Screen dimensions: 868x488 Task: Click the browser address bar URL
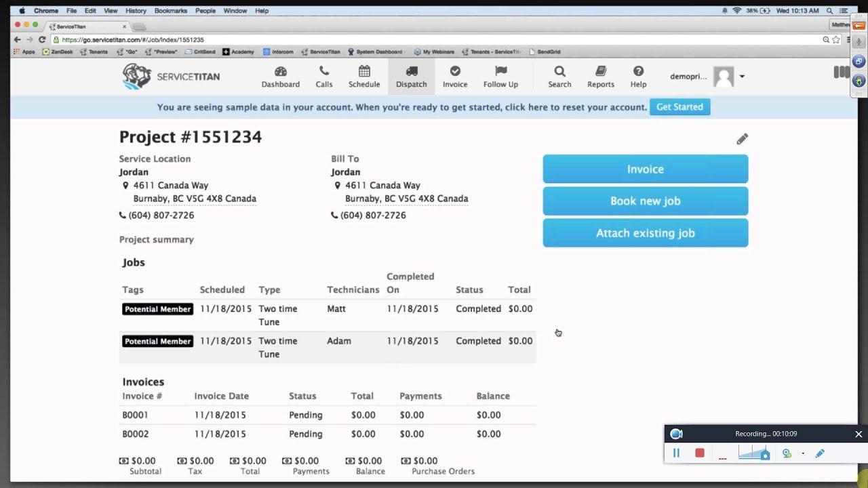[x=133, y=39]
